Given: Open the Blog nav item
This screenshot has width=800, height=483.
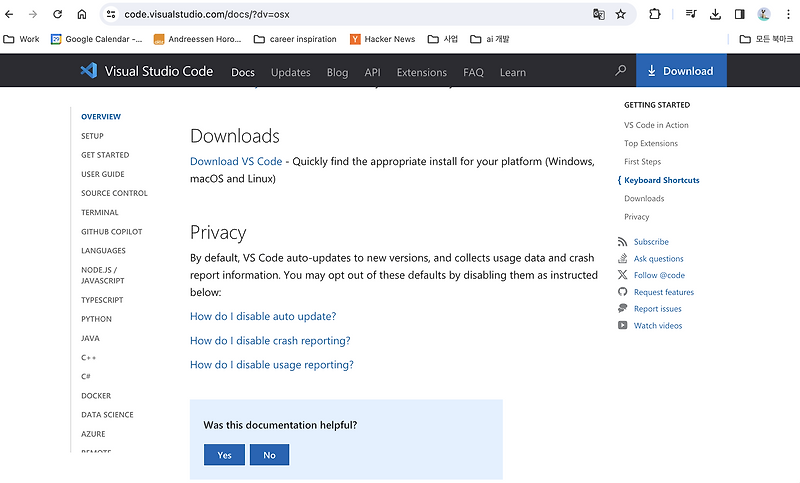Looking at the screenshot, I should click(x=337, y=72).
